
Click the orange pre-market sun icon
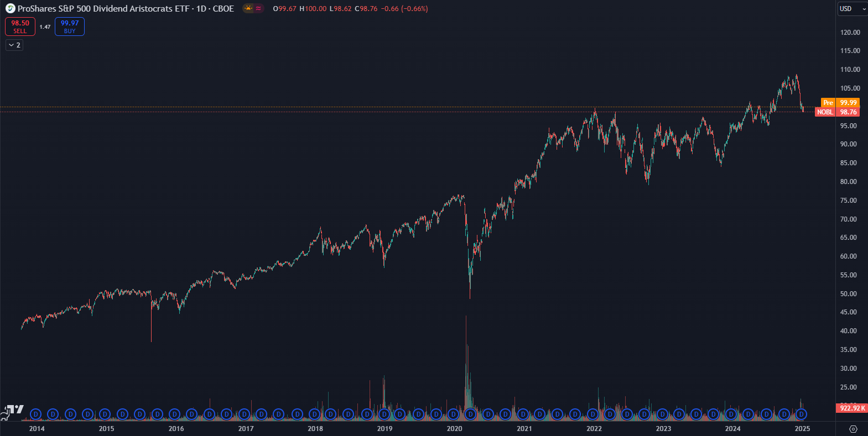(x=248, y=9)
